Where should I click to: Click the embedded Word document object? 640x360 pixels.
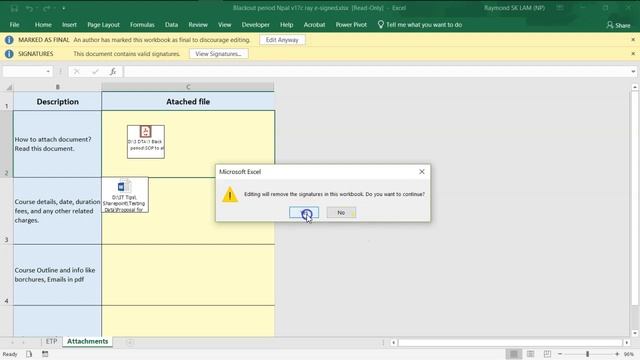pos(125,195)
